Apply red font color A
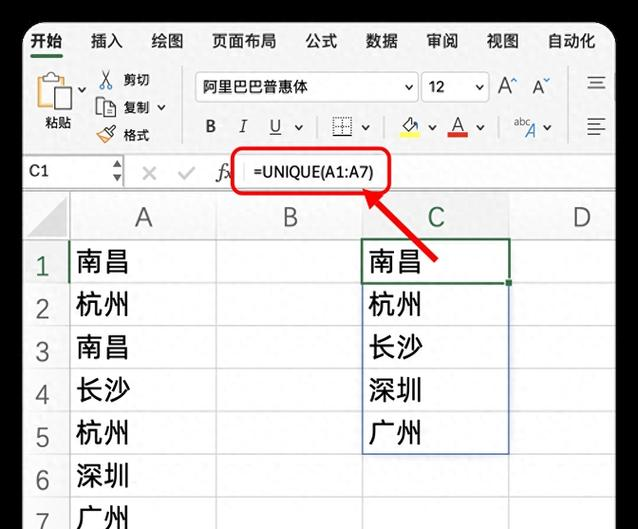This screenshot has height=529, width=638. (x=458, y=127)
